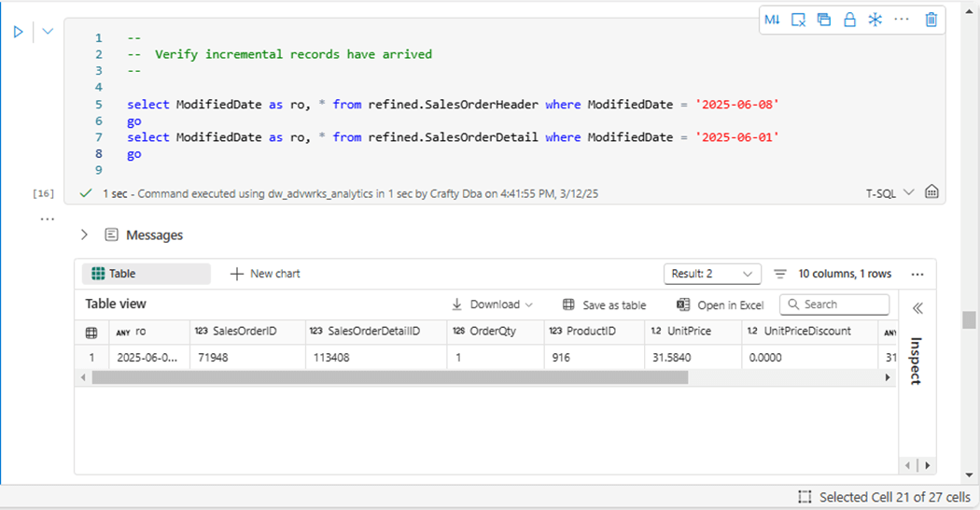Convert cell to Markdown
The height and width of the screenshot is (510, 980).
[x=772, y=20]
